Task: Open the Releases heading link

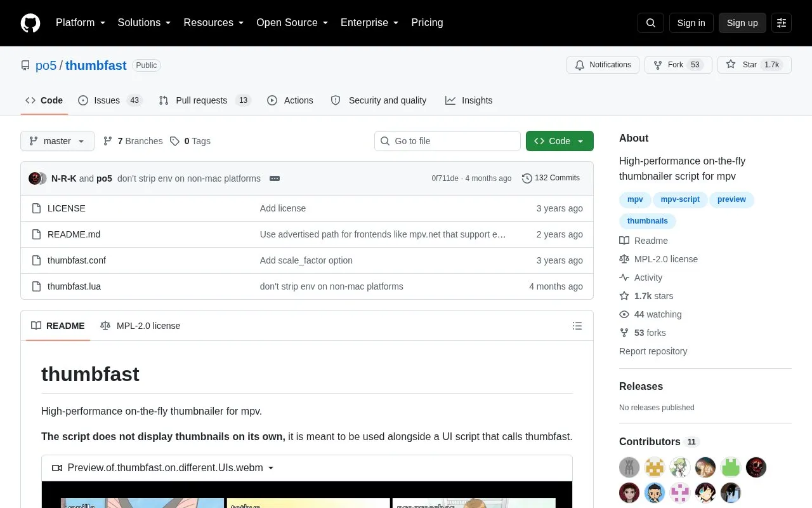Action: [x=641, y=386]
